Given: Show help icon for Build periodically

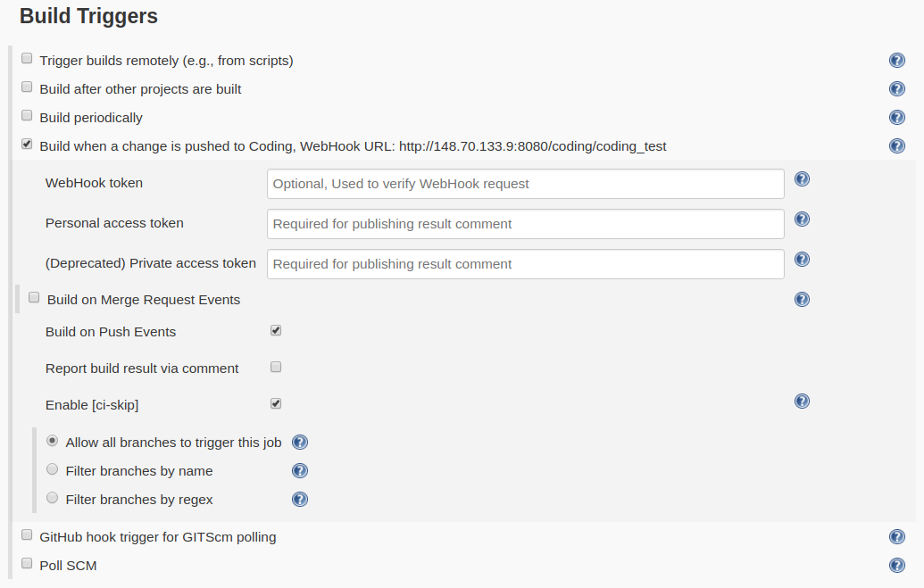Looking at the screenshot, I should 897,118.
